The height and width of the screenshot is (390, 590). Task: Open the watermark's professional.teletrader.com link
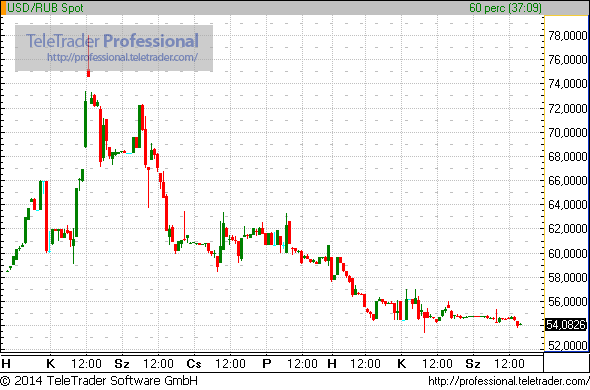[x=122, y=57]
